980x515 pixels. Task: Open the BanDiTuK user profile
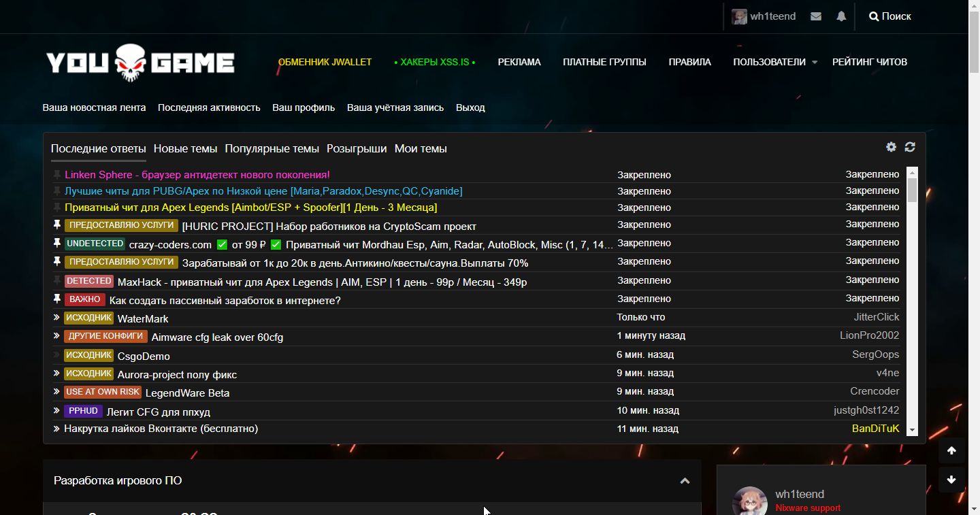pos(876,429)
